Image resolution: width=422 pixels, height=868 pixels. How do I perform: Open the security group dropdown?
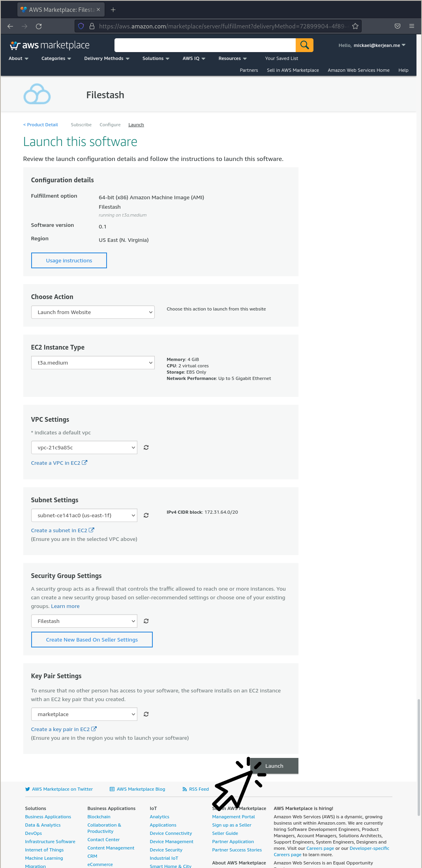pyautogui.click(x=84, y=621)
